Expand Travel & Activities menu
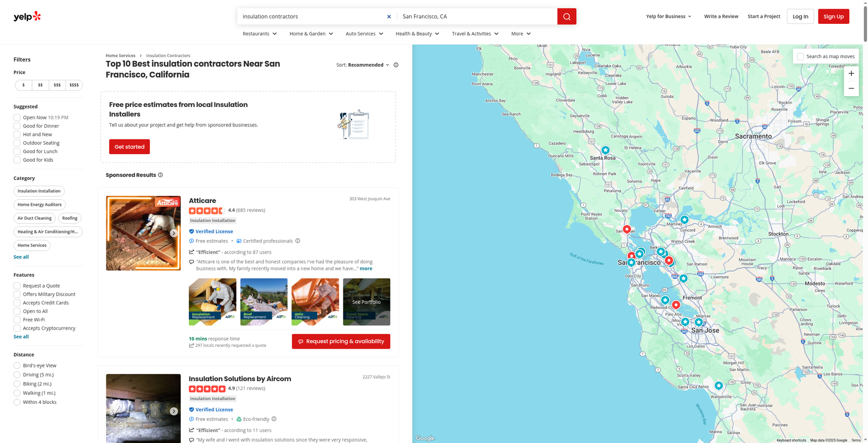Viewport: 868px width, 443px height. [475, 34]
